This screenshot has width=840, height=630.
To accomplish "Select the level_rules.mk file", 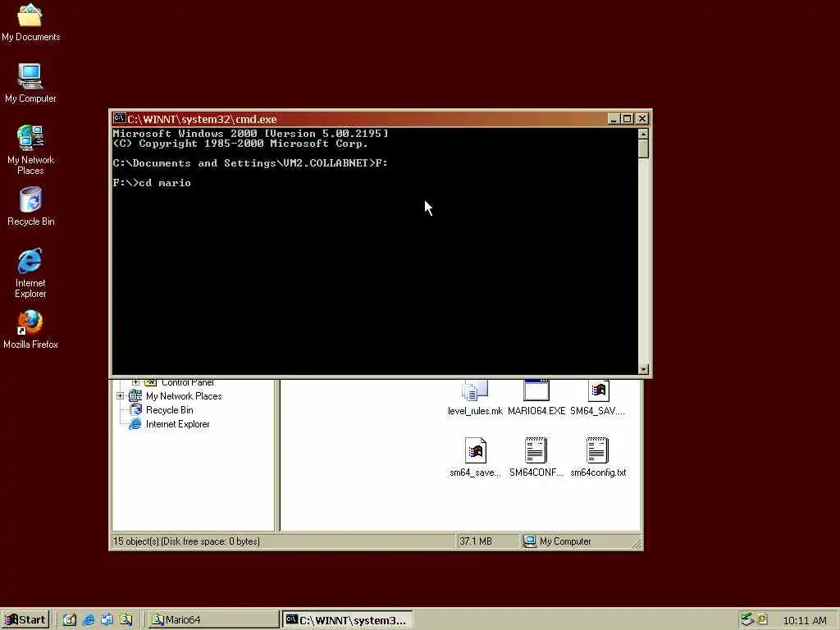I will 475,399.
